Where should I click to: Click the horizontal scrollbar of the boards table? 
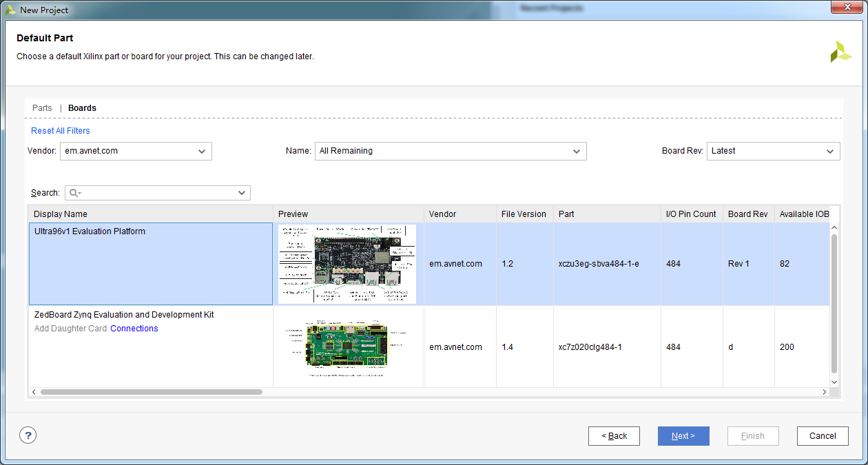click(x=152, y=392)
